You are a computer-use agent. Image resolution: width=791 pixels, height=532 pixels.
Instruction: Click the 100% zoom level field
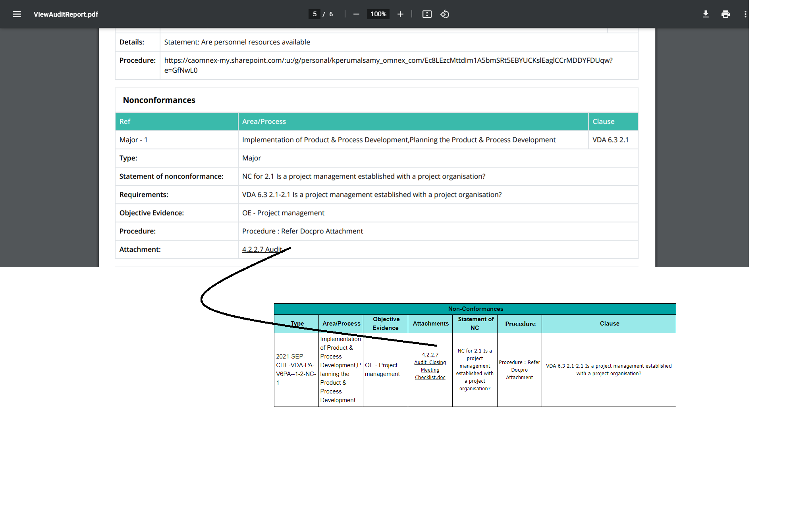pyautogui.click(x=378, y=14)
